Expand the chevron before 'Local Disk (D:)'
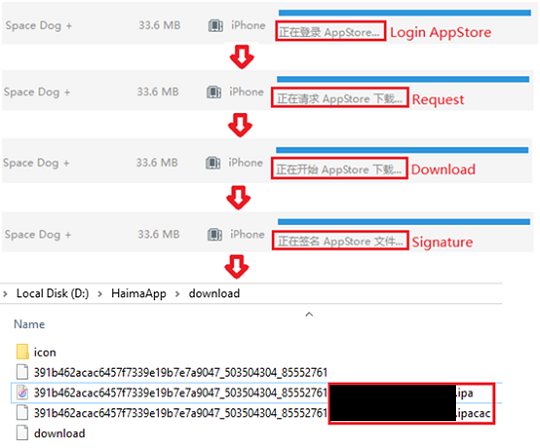The width and height of the screenshot is (540, 448). (x=5, y=294)
